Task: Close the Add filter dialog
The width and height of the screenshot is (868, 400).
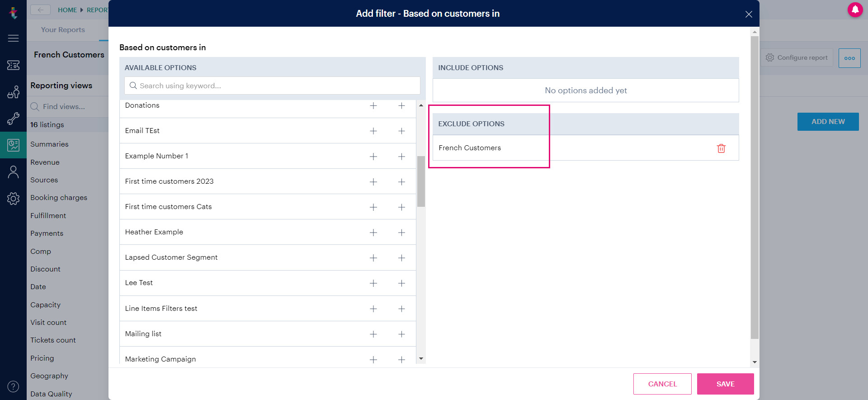Action: 749,14
